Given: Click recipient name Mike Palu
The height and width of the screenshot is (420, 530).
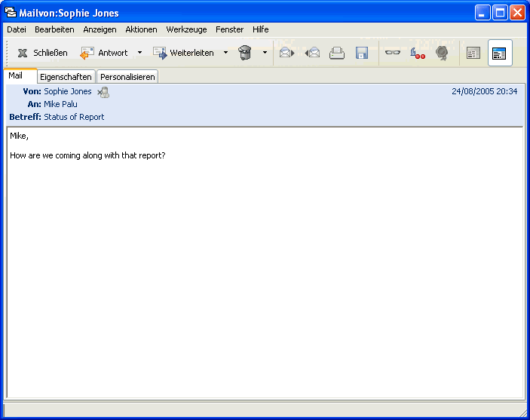Looking at the screenshot, I should pyautogui.click(x=60, y=104).
